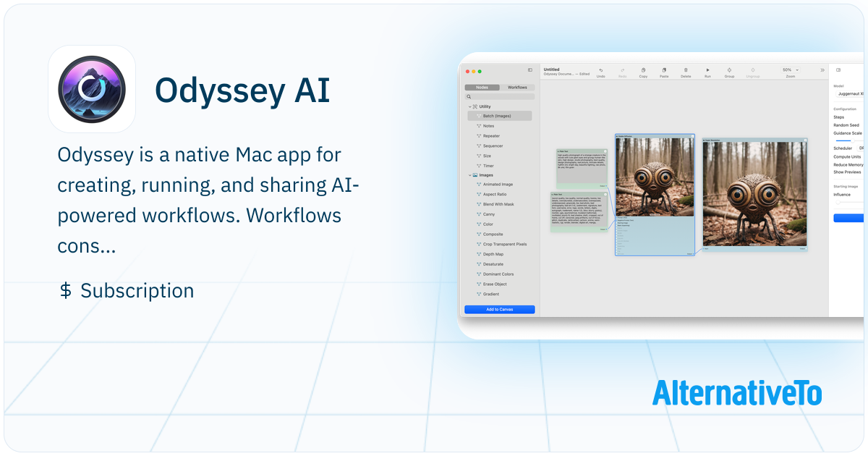
Task: Toggle the right inspector panel icon
Action: point(838,70)
